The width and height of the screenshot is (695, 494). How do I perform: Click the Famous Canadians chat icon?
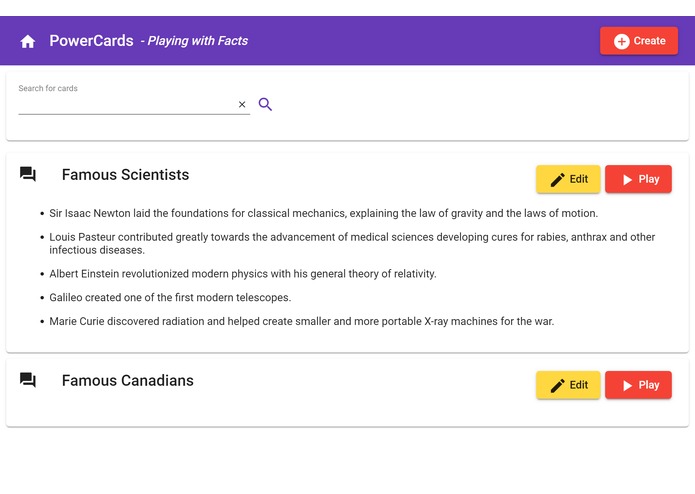pyautogui.click(x=27, y=380)
